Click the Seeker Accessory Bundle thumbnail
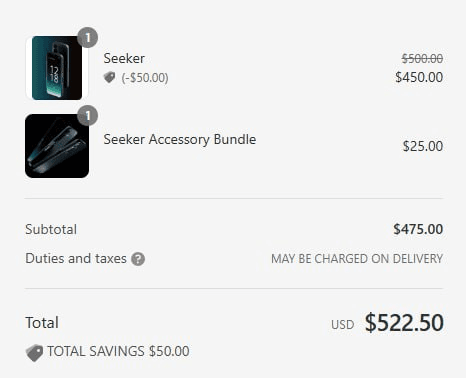This screenshot has height=378, width=466. 57,146
